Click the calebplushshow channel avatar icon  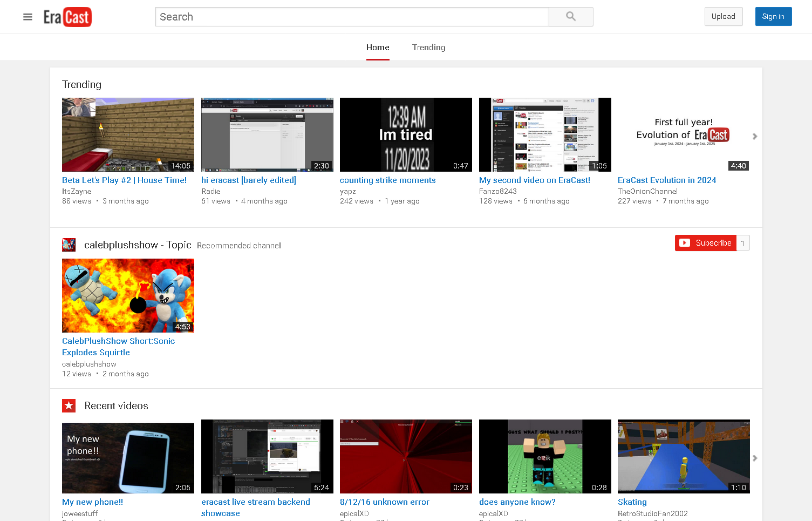tap(69, 245)
